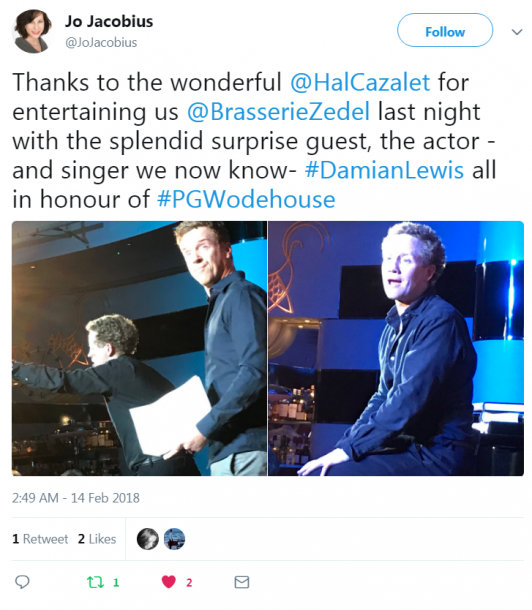Like the tweet with the heart icon
The width and height of the screenshot is (532, 610).
click(x=168, y=582)
